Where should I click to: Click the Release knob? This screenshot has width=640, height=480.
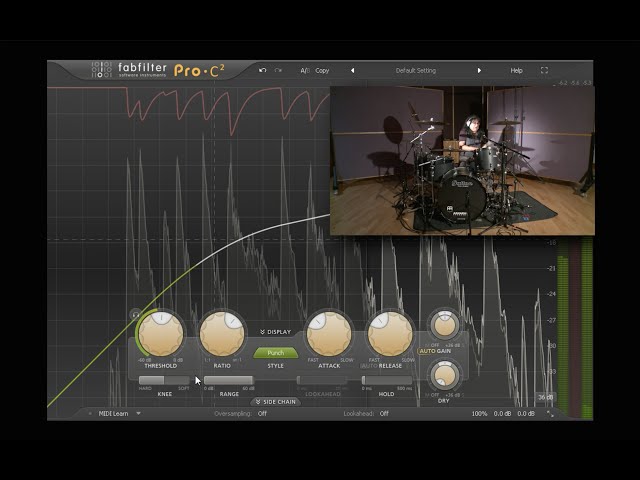(390, 334)
